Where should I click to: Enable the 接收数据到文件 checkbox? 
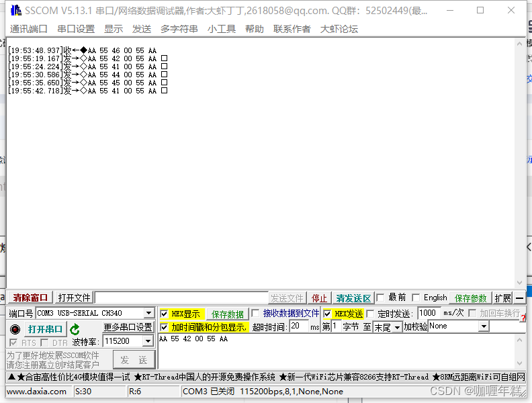(x=255, y=313)
